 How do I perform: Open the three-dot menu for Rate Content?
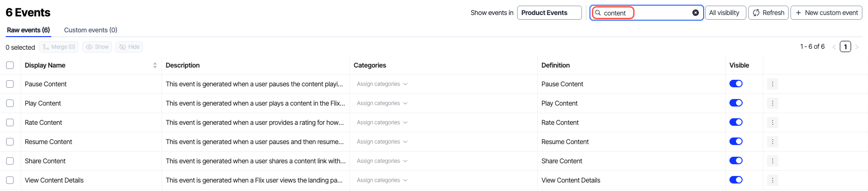pyautogui.click(x=773, y=122)
